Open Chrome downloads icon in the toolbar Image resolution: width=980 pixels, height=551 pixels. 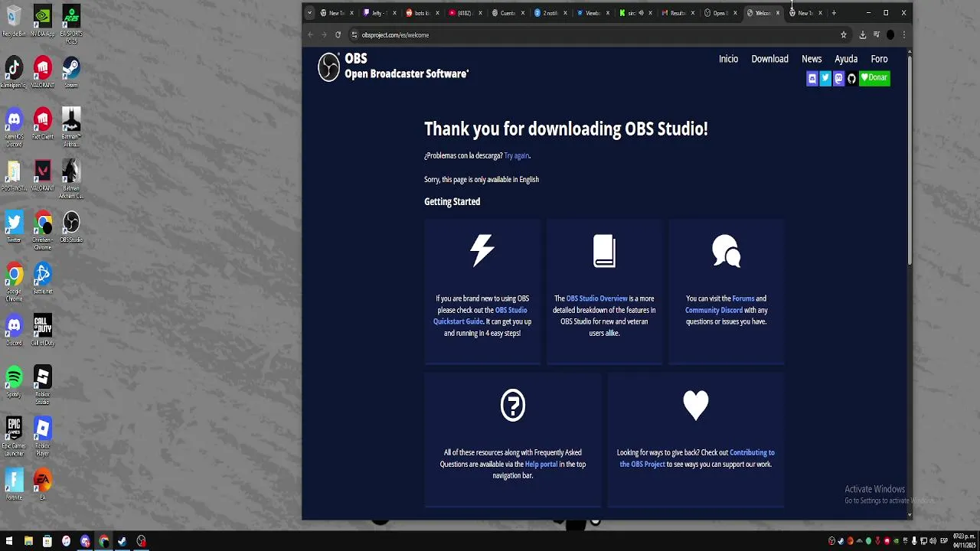pos(863,34)
